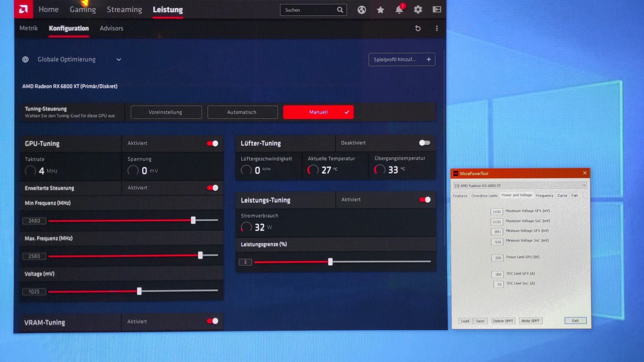Select the Automatisch tuning button

click(242, 112)
